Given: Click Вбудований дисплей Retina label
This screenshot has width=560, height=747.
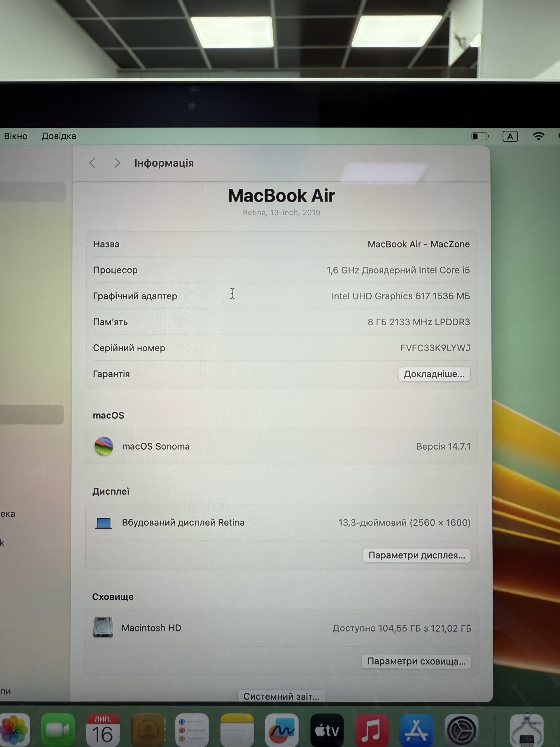Looking at the screenshot, I should pyautogui.click(x=183, y=522).
